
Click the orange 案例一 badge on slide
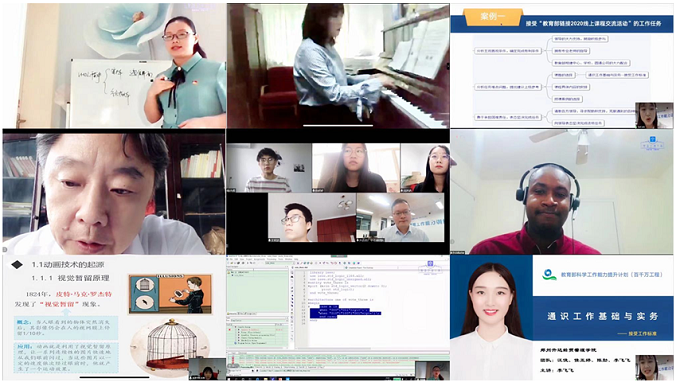coord(492,17)
